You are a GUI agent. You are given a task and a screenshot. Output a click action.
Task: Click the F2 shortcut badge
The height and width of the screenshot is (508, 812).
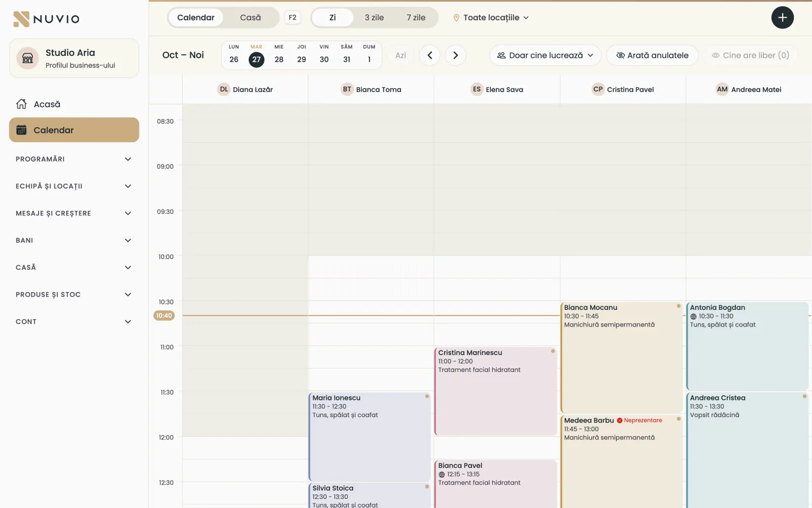pos(292,17)
